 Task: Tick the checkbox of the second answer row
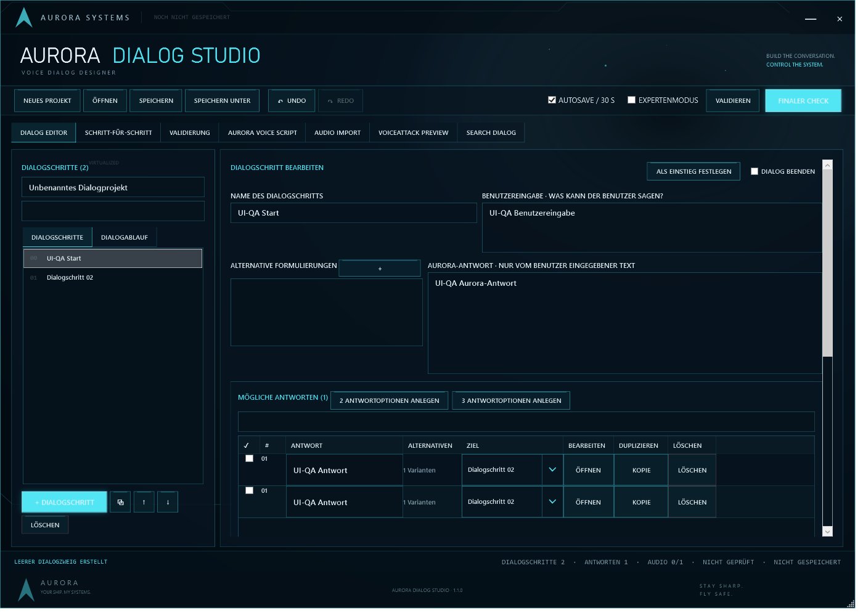[x=249, y=490]
